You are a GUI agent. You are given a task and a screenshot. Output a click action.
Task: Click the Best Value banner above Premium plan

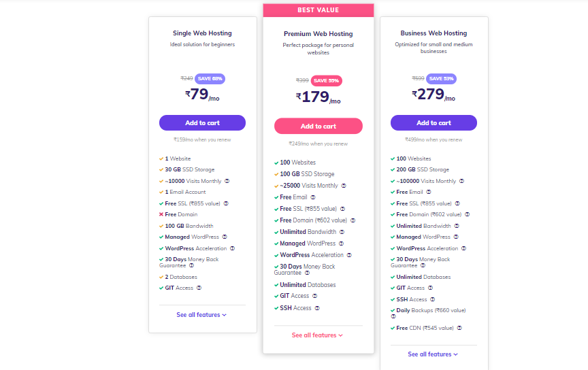[318, 10]
